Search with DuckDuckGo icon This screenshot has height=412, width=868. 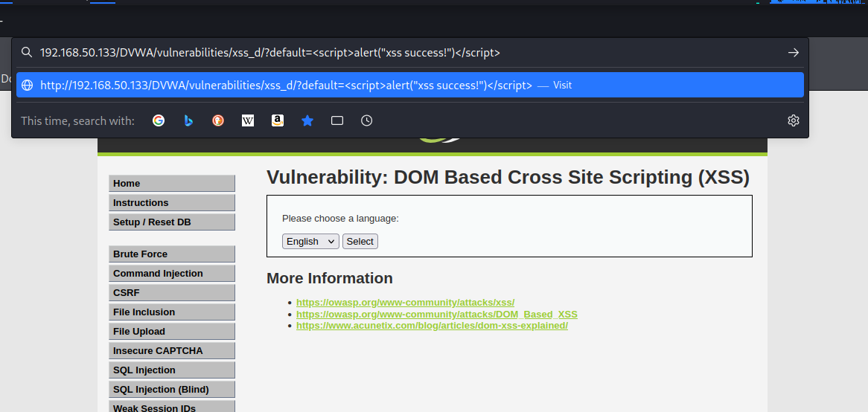tap(218, 120)
